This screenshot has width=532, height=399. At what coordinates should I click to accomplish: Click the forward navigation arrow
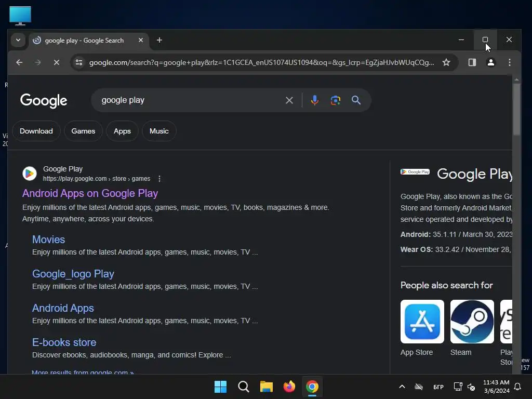click(x=38, y=62)
